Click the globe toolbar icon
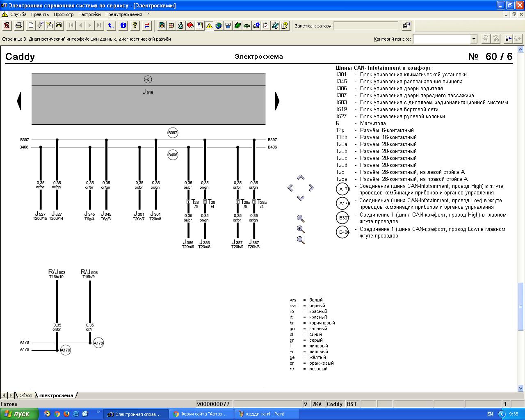525x420 pixels. [219, 25]
